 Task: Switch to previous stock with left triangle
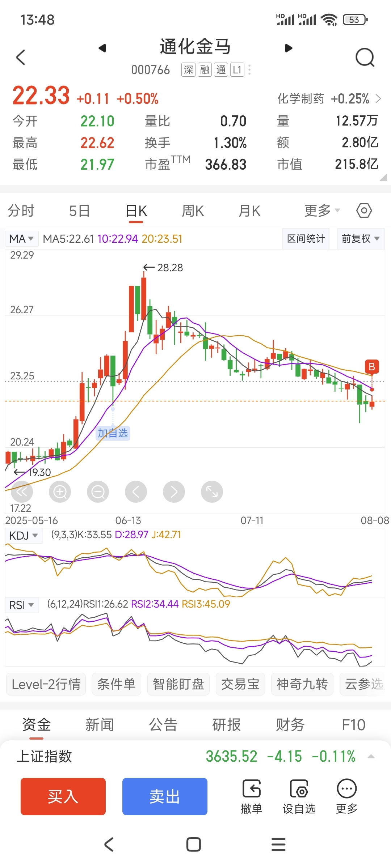pyautogui.click(x=102, y=48)
